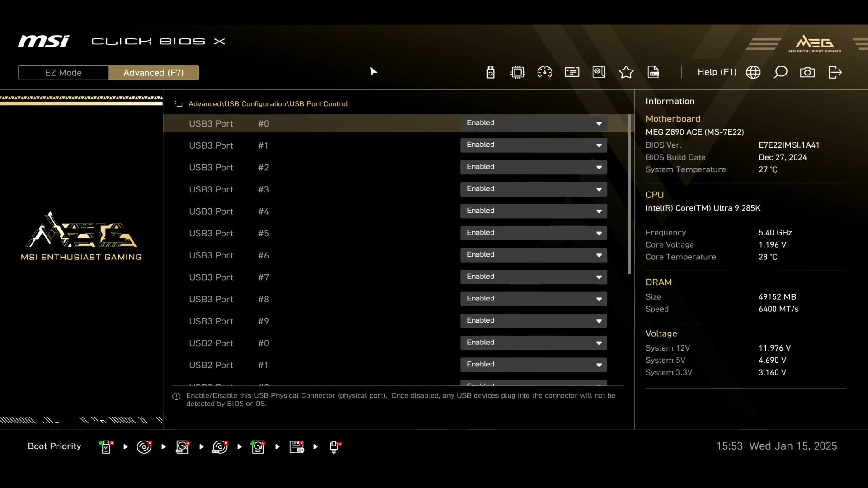868x488 pixels.
Task: Click the Help (F1) button
Action: coord(717,72)
